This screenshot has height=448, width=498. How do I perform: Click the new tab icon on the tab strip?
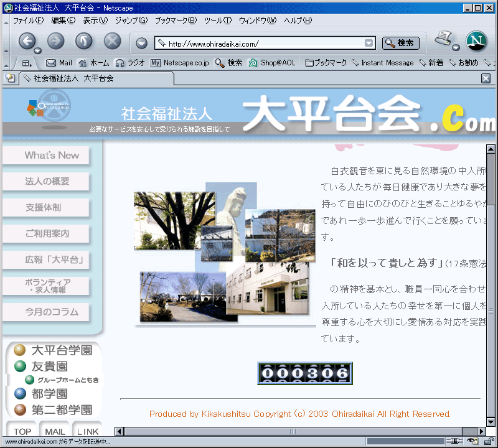[x=10, y=78]
